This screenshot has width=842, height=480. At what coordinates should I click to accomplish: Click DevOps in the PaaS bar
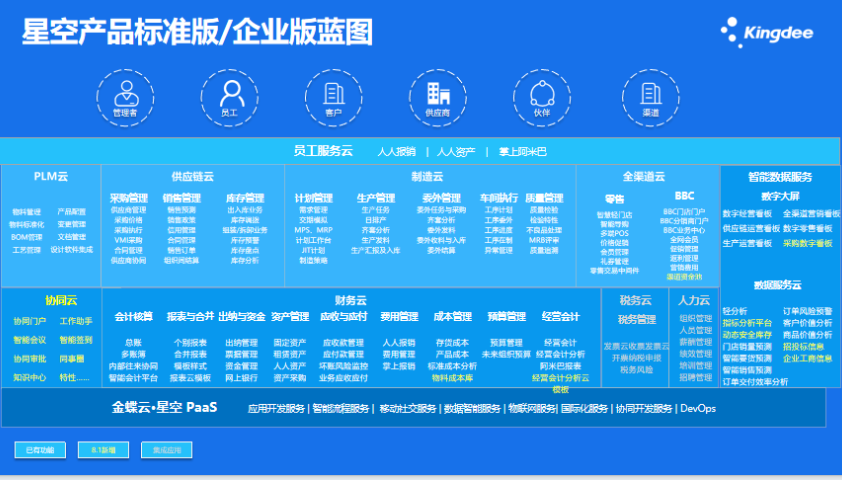[698, 409]
